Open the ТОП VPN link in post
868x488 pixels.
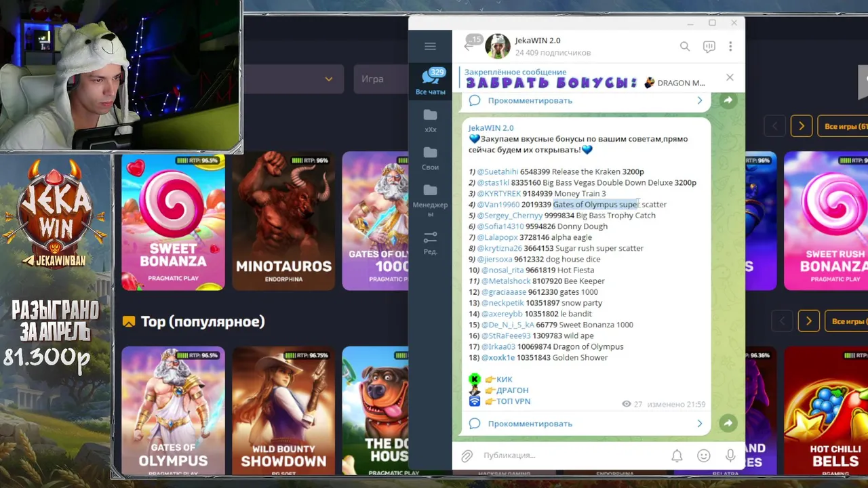tap(513, 401)
